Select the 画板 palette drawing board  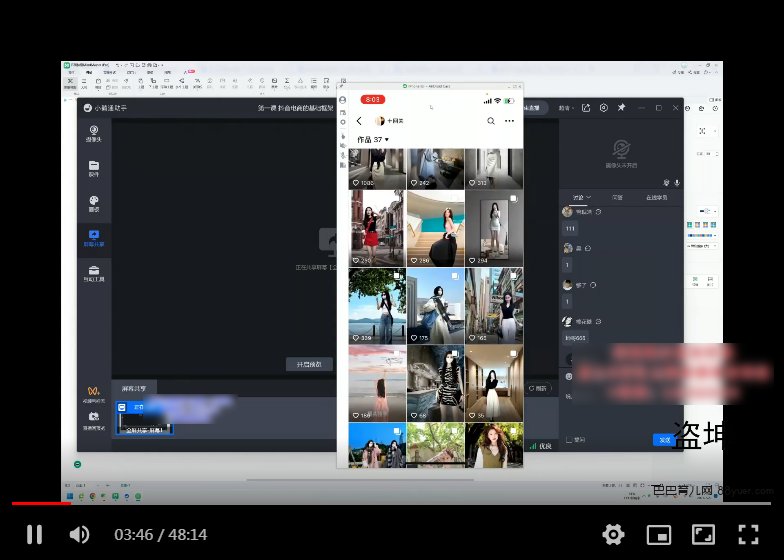pos(94,204)
